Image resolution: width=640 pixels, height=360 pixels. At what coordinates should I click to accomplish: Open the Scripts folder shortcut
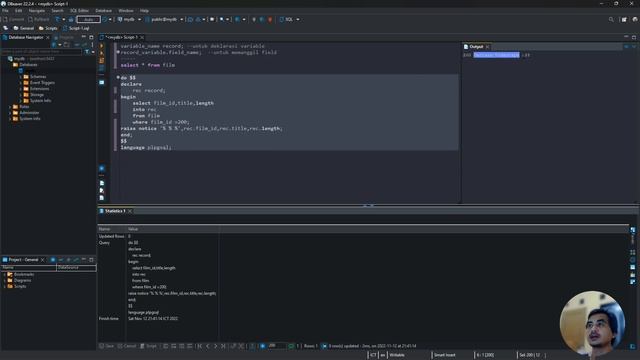(x=48, y=28)
